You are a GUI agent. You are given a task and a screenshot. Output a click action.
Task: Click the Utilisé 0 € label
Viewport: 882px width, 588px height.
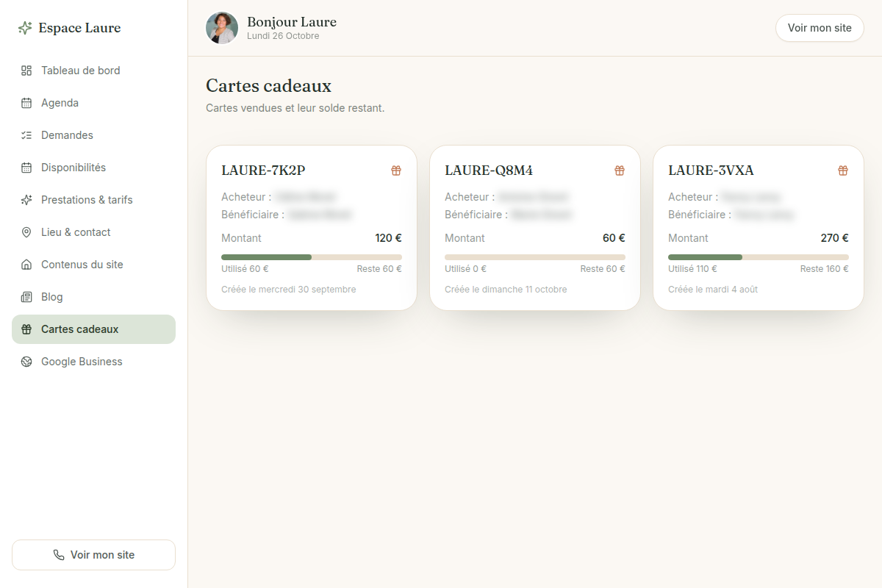click(465, 269)
